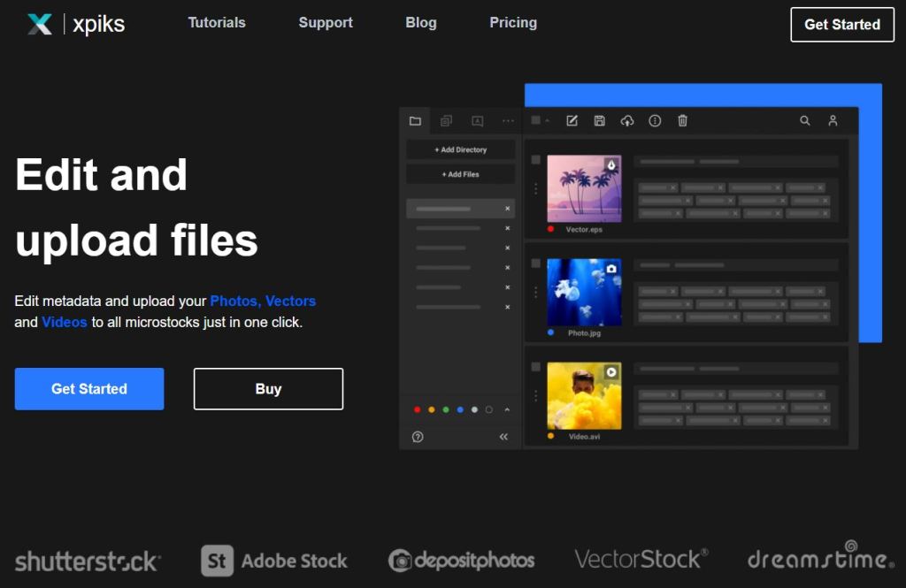This screenshot has height=588, width=906.
Task: Go to the Pricing page
Action: [x=513, y=23]
